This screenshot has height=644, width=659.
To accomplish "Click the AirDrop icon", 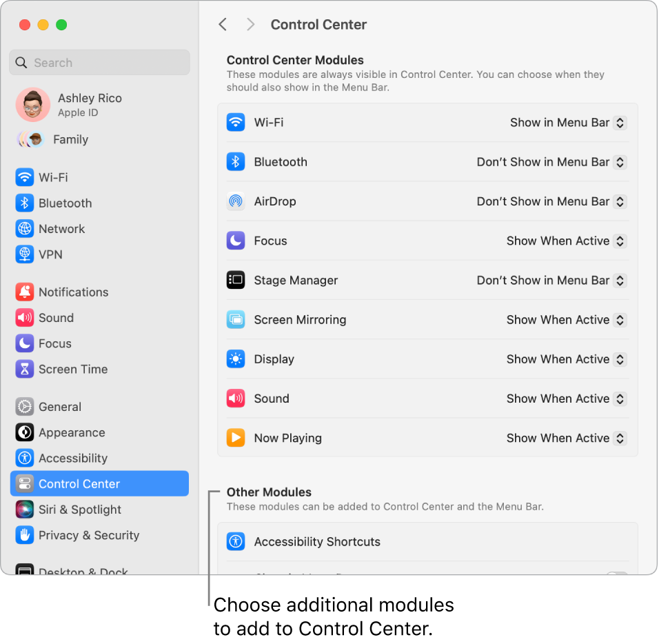I will 235,201.
